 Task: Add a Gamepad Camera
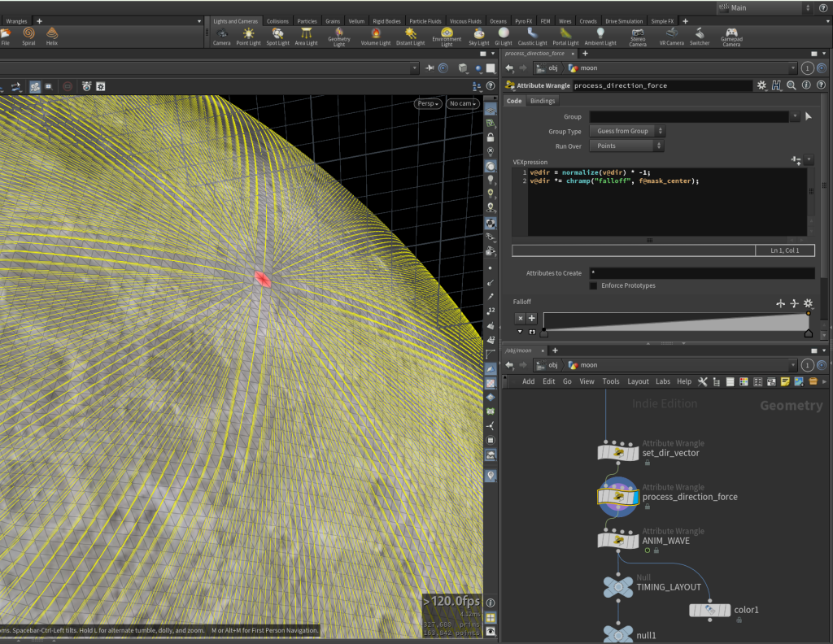[x=731, y=37]
